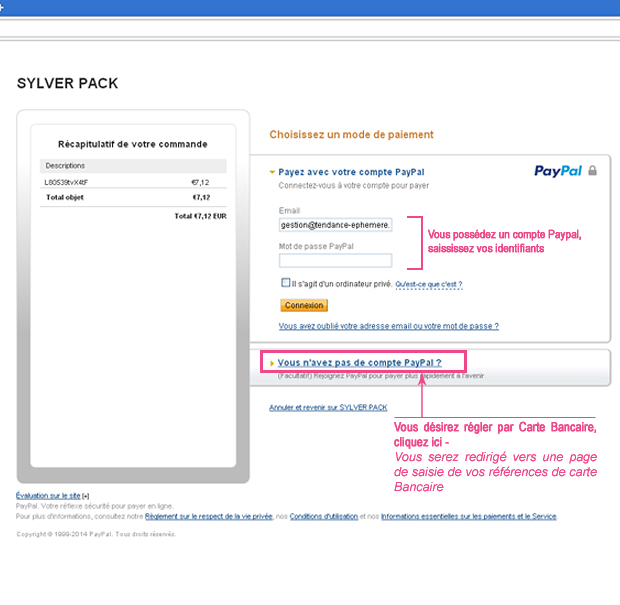Select item code L80539tvX4tF
Screen dimensions: 620x605
tap(66, 182)
